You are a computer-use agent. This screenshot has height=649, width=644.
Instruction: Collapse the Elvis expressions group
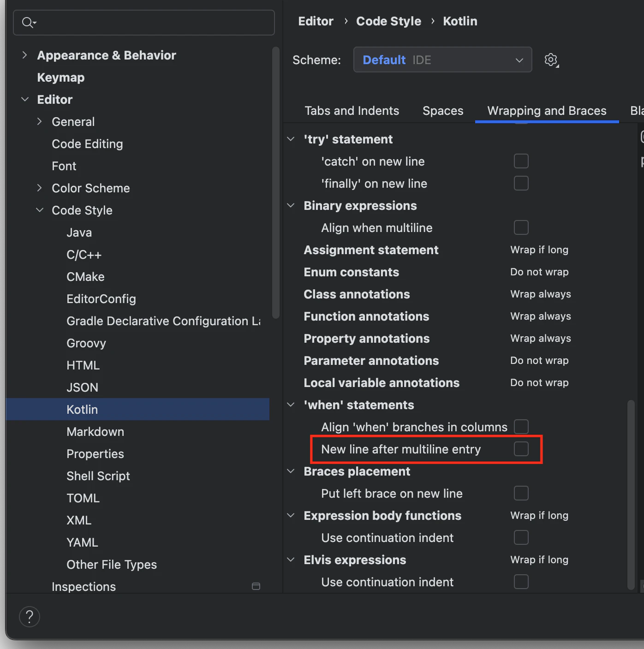click(x=291, y=560)
